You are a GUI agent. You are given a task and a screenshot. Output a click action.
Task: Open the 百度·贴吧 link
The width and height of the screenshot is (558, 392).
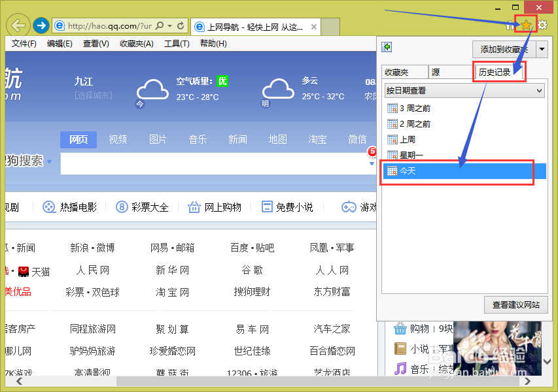[x=253, y=248]
